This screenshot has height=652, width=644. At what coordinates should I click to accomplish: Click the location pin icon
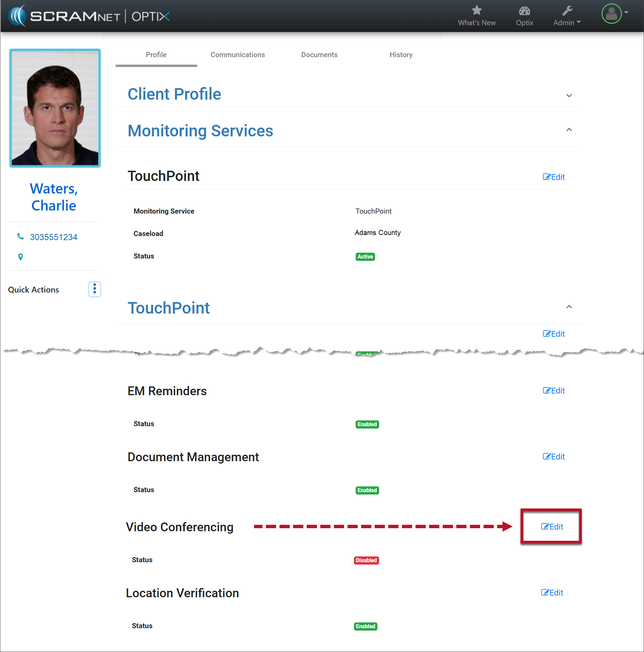(x=20, y=257)
